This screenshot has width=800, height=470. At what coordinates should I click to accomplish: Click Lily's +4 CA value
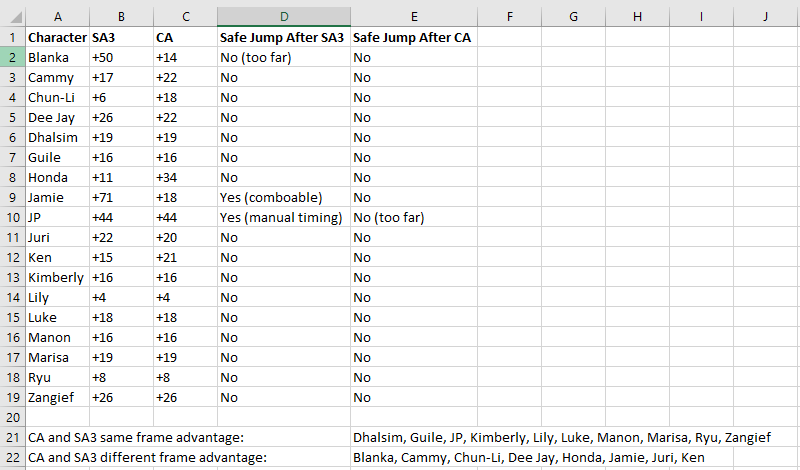tap(185, 298)
